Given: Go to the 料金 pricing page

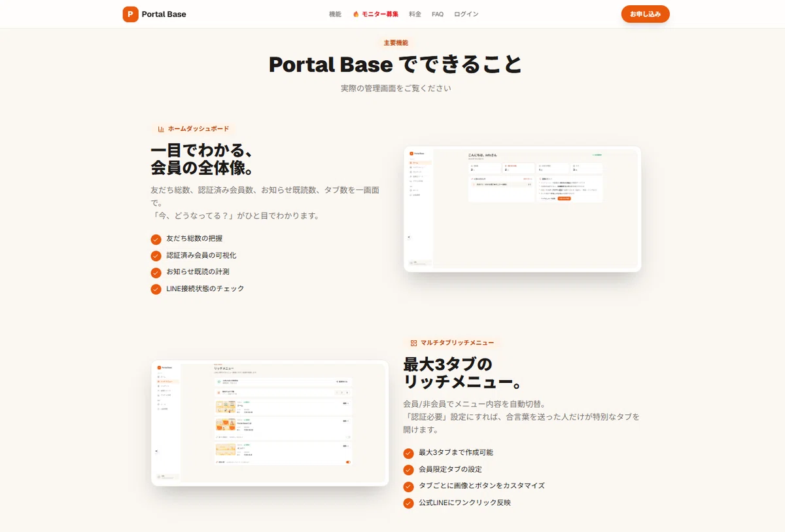Looking at the screenshot, I should 415,14.
